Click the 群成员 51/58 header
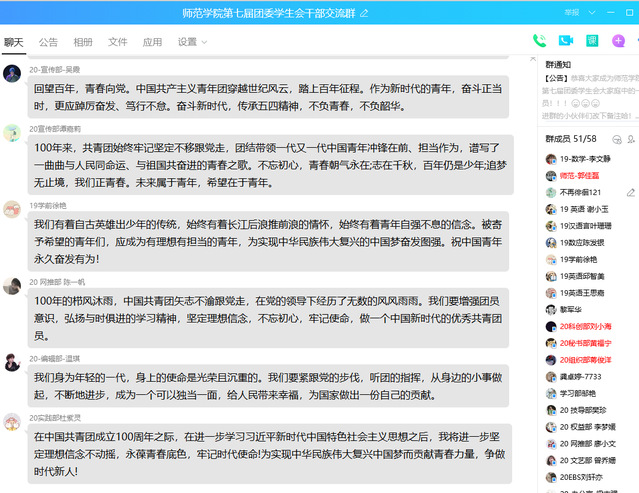639x493 pixels. click(571, 139)
